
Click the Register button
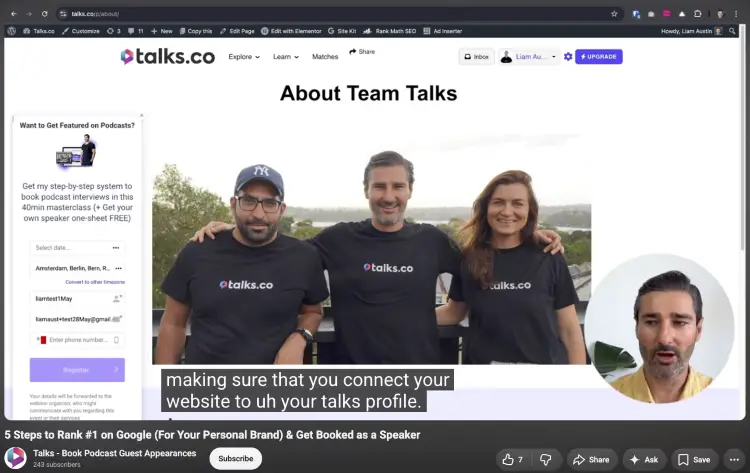(x=77, y=370)
